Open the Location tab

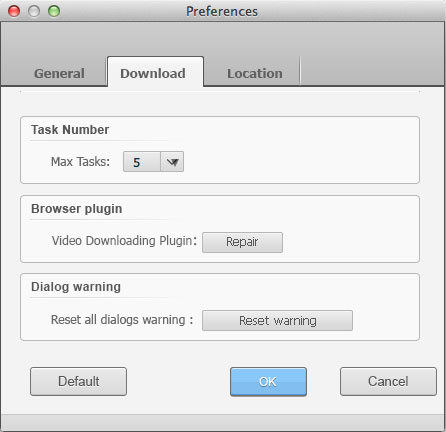pos(255,73)
